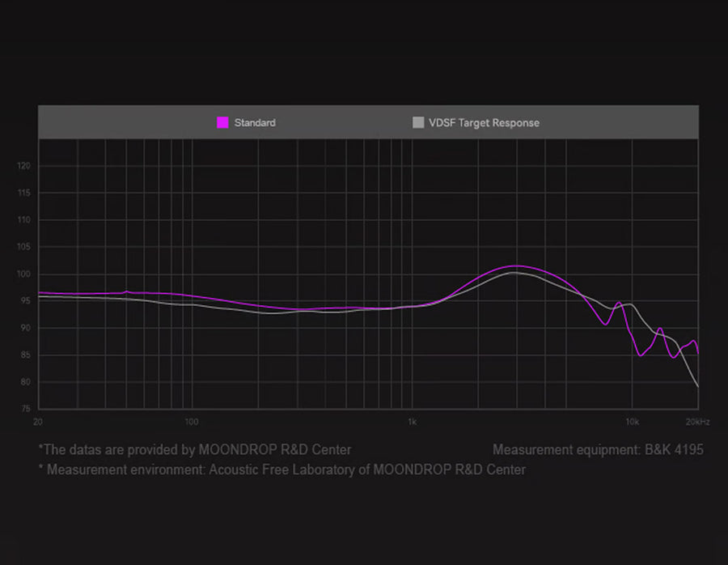Click the 'Measurement environment' footnote line
This screenshot has height=565, width=728.
tap(282, 469)
